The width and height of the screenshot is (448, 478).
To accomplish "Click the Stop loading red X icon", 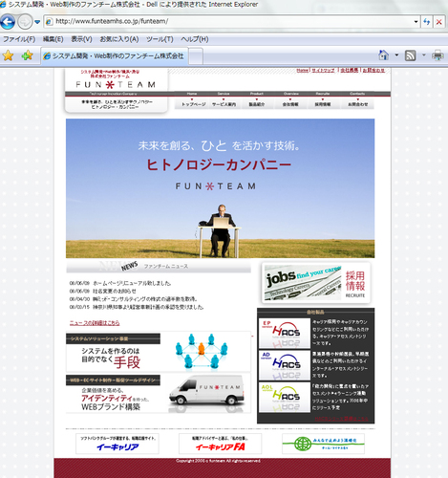I will (x=439, y=22).
